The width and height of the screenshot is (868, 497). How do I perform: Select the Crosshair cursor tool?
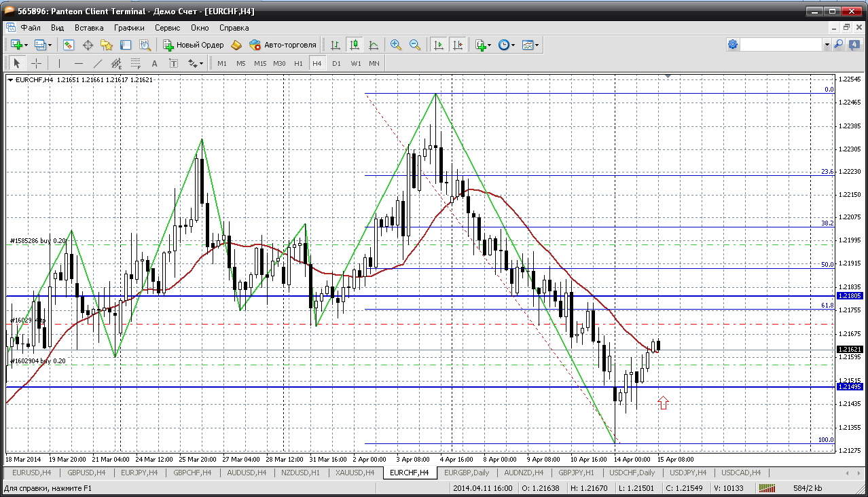point(36,63)
